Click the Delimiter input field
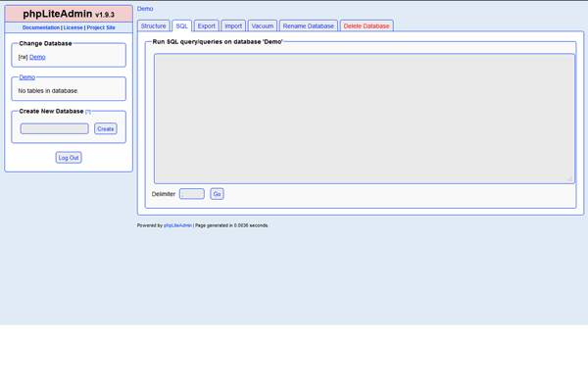This screenshot has width=588, height=392. click(192, 194)
